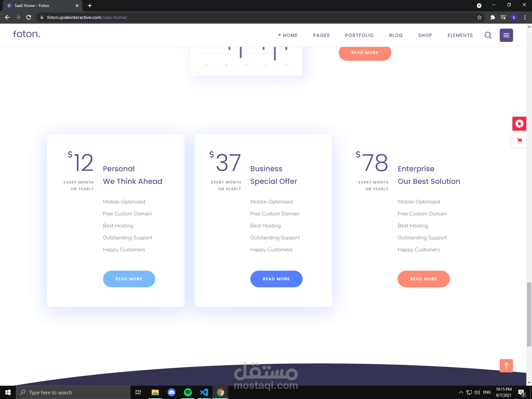Open taskbar clock and date
This screenshot has height=399, width=532.
pyautogui.click(x=504, y=392)
